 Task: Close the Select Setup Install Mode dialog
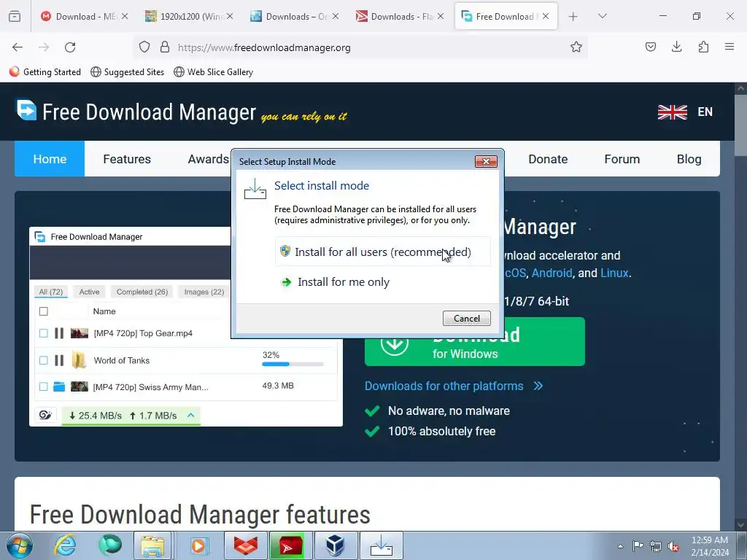pos(486,161)
